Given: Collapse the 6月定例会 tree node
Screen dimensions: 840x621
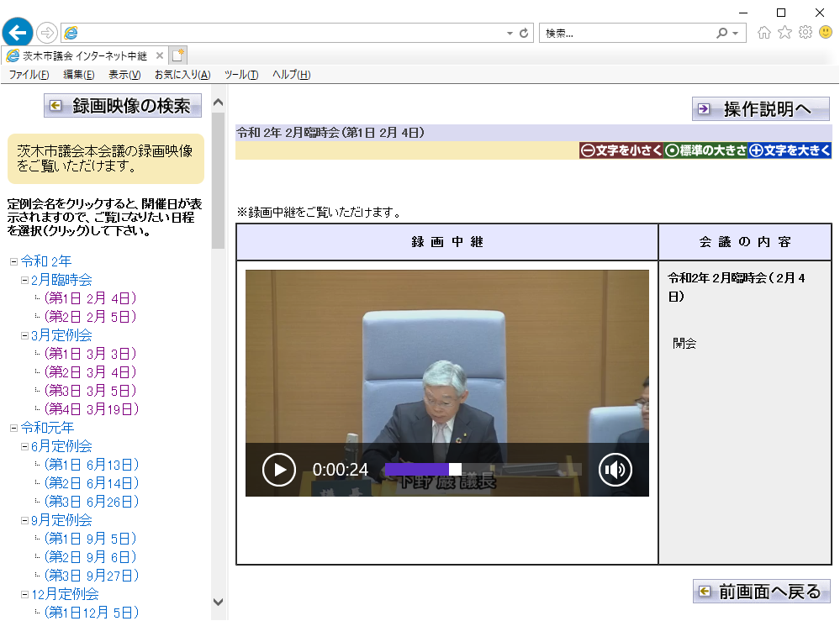Looking at the screenshot, I should [24, 446].
